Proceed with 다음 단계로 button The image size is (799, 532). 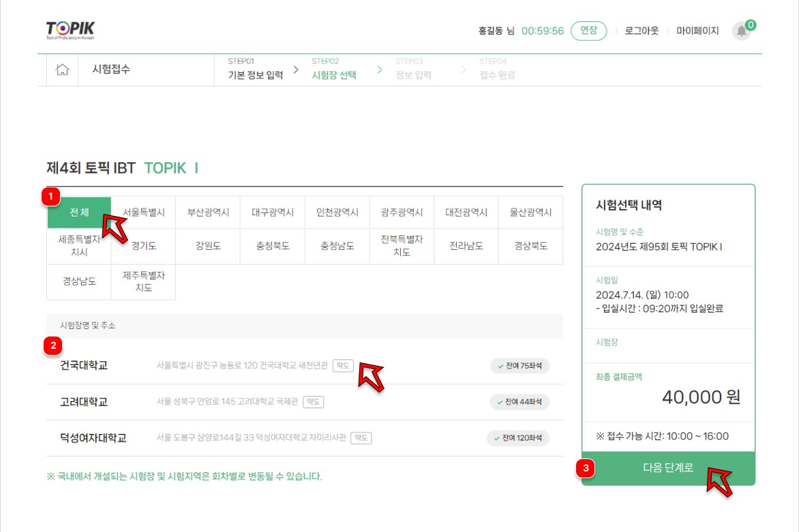pyautogui.click(x=668, y=468)
